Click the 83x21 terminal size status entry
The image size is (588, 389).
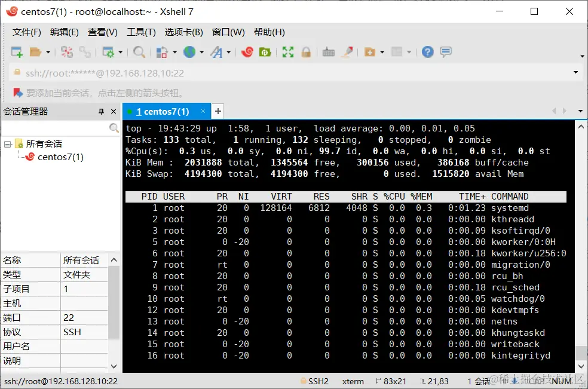tap(391, 381)
